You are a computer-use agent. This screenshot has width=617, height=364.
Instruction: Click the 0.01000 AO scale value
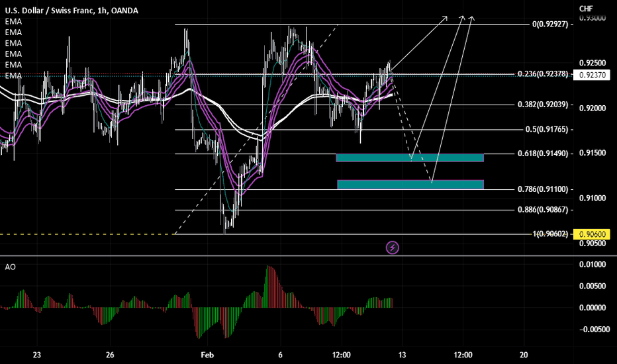pos(593,265)
